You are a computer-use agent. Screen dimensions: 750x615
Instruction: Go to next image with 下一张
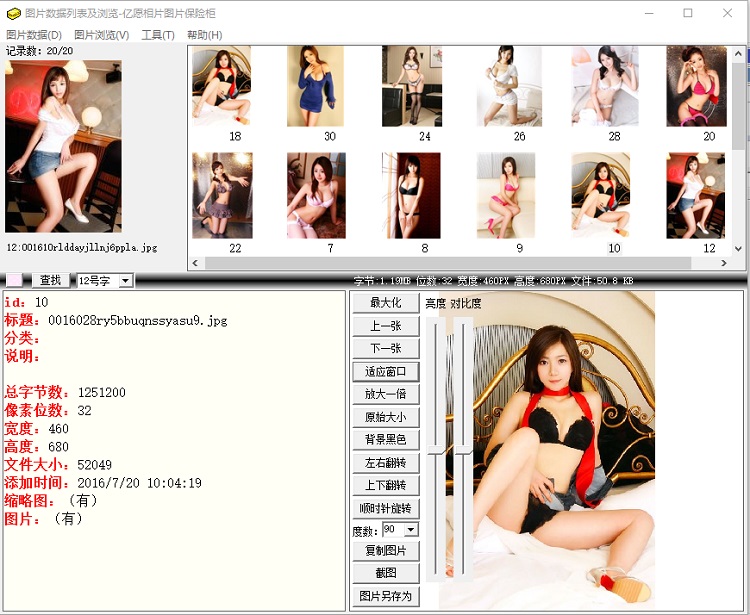[x=385, y=349]
